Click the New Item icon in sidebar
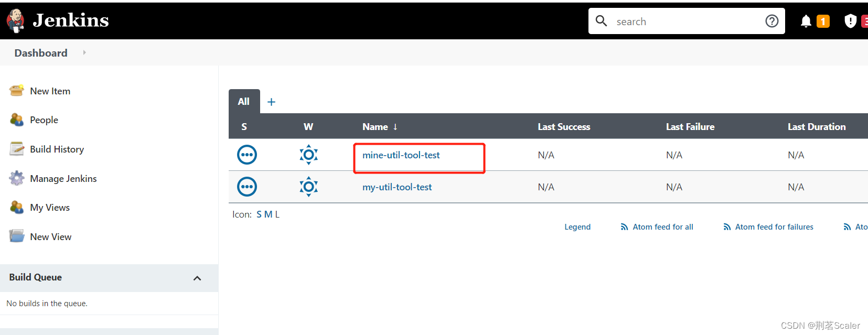868x335 pixels. (x=17, y=91)
